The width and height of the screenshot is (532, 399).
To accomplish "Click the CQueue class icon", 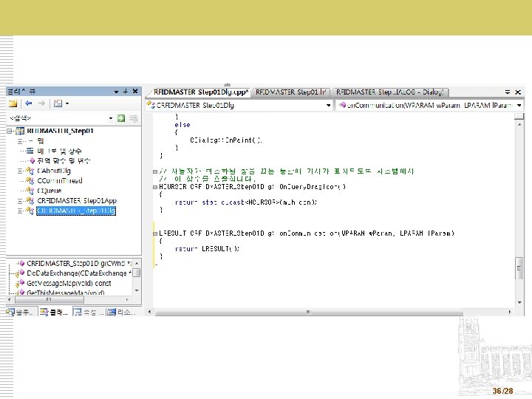I will tap(30, 191).
